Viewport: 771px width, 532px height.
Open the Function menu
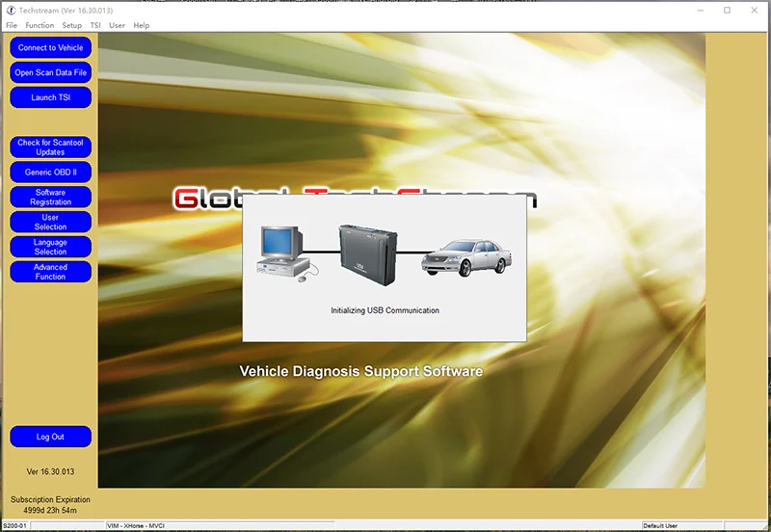tap(40, 25)
